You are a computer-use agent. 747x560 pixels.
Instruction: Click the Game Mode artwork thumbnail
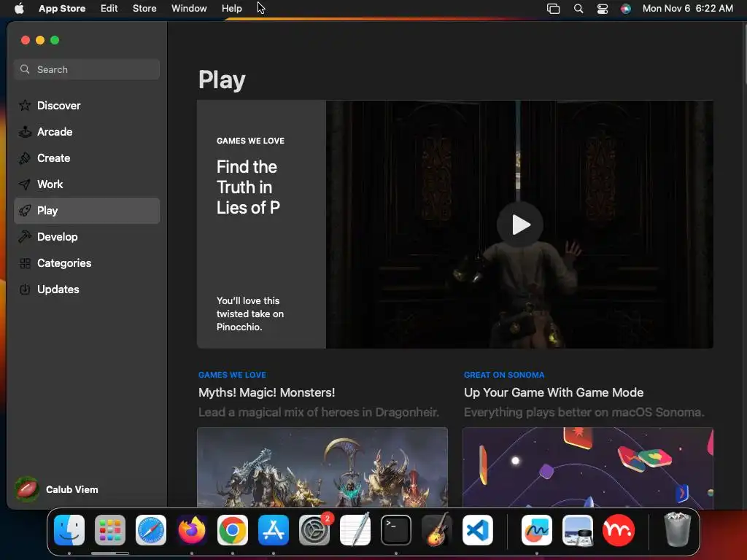pos(588,467)
